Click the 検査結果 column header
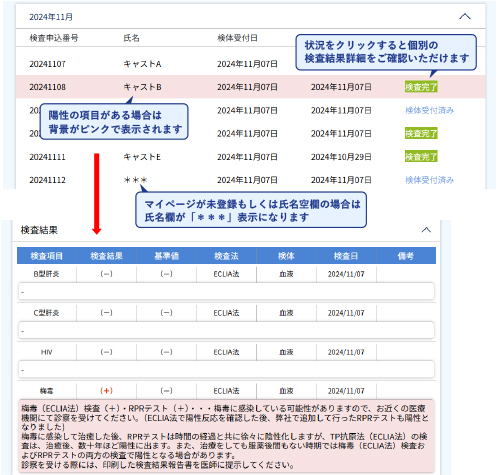500x475 pixels. pos(107,256)
